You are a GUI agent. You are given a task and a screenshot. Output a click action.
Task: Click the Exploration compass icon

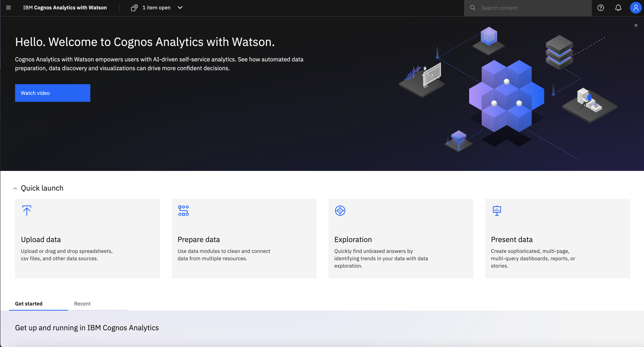coord(340,211)
